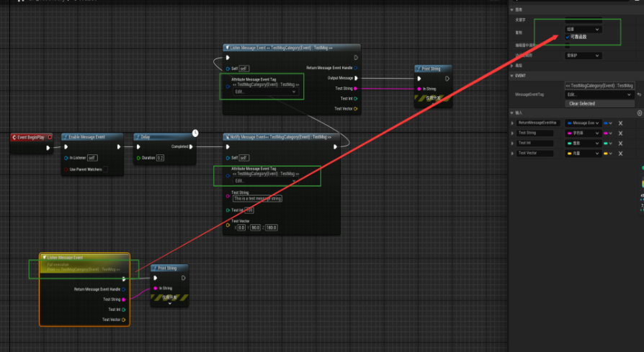This screenshot has width=644, height=352.
Task: Click the In String pin on lower Print String
Action: click(x=156, y=289)
